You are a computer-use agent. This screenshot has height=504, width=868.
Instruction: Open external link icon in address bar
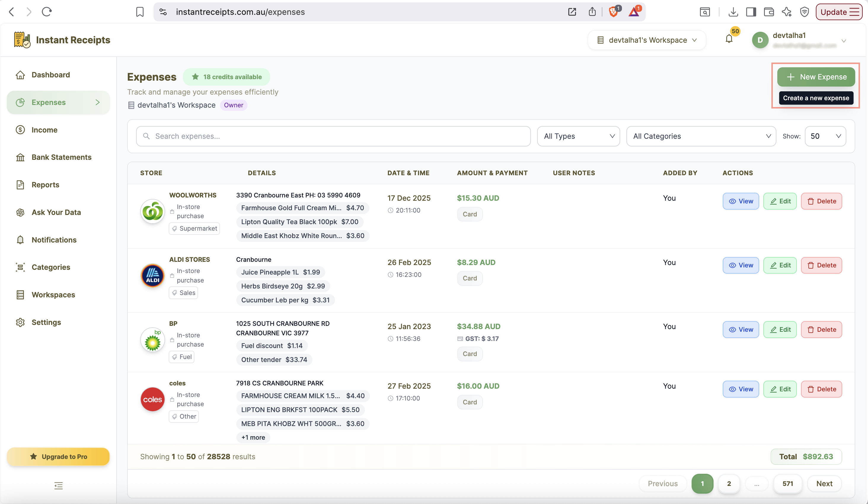[572, 12]
